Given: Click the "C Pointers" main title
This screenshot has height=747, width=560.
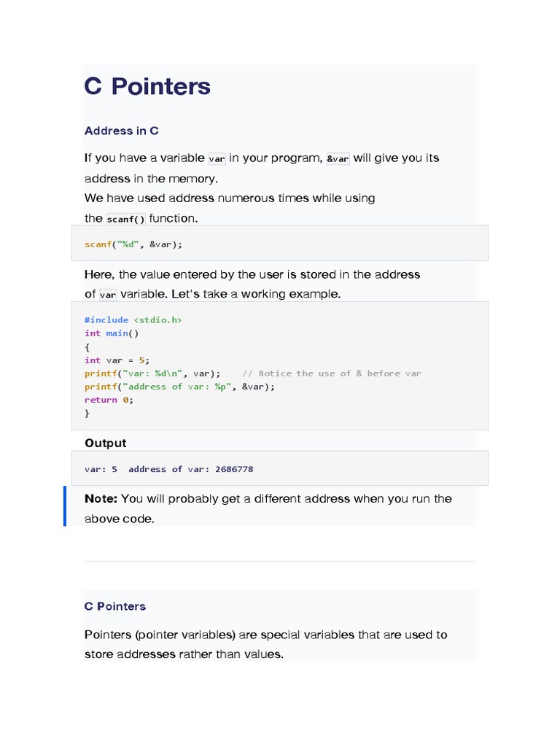Looking at the screenshot, I should point(147,87).
